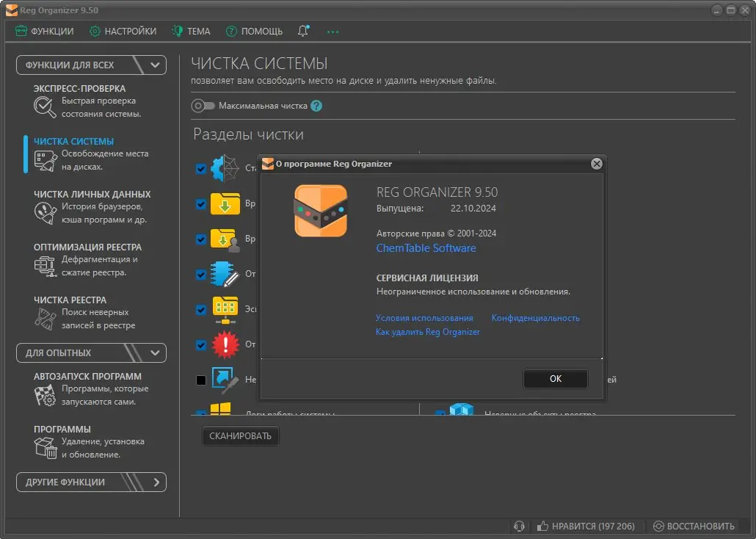Open the ФУНКЦИИ menu

click(x=44, y=32)
